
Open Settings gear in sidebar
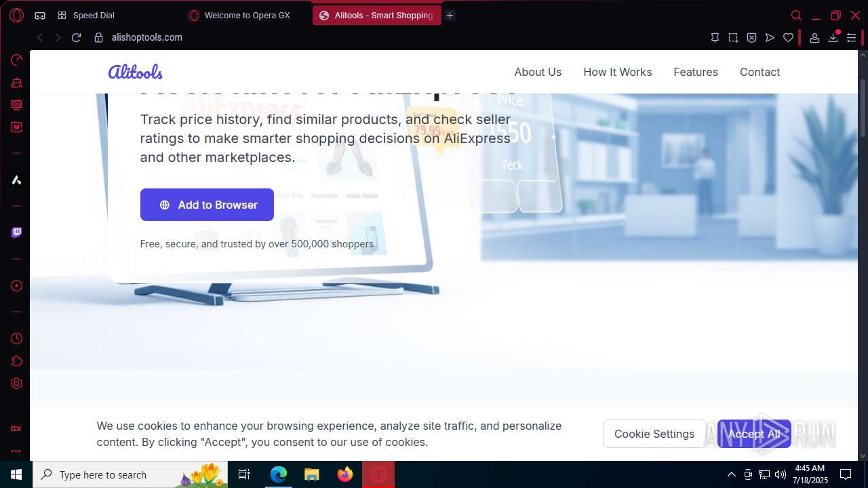pos(16,383)
